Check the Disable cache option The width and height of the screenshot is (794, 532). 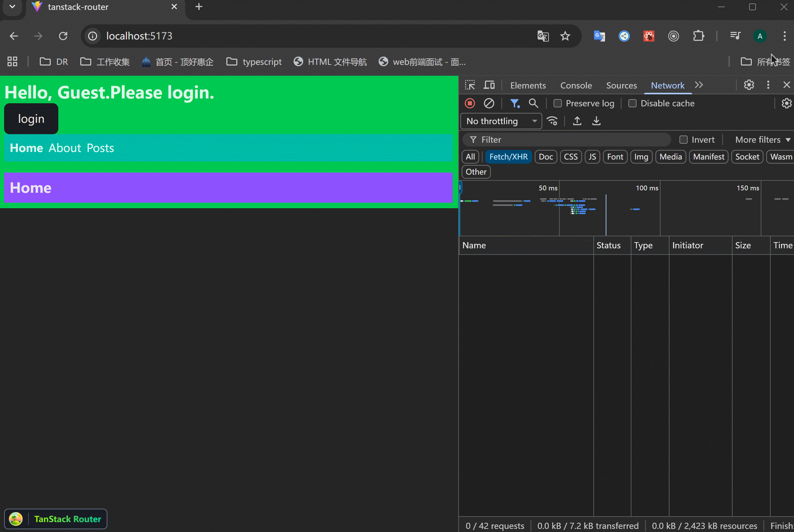632,103
